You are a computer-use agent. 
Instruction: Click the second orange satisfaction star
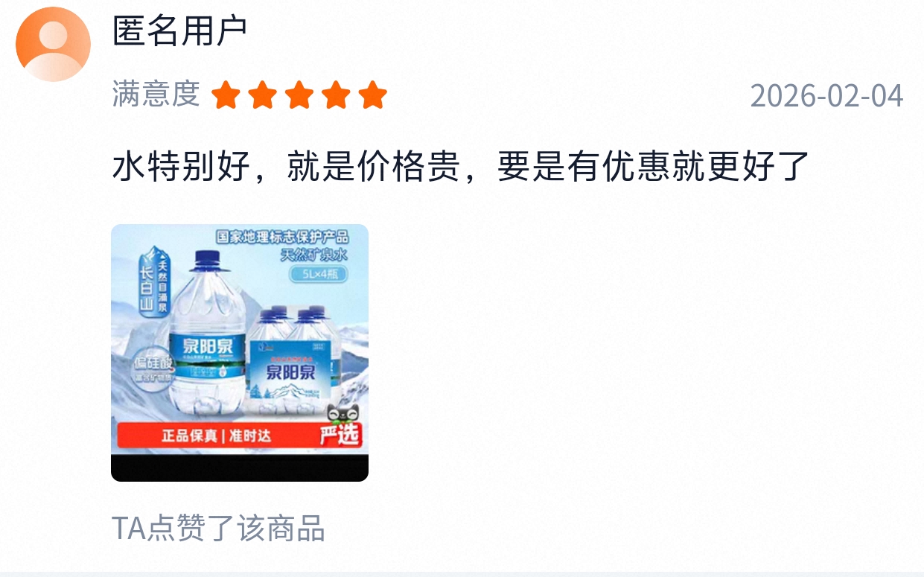tap(262, 96)
